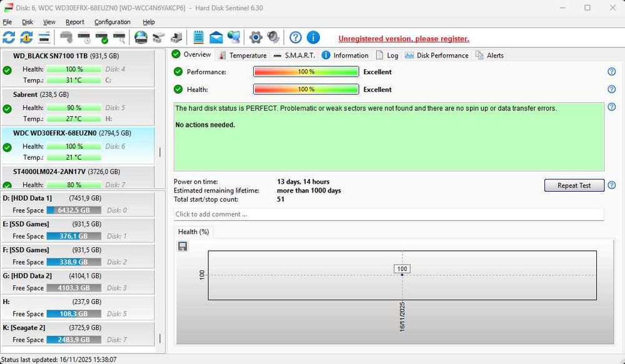Click the floppy save icon above health chart
The height and width of the screenshot is (364, 625).
[x=182, y=246]
